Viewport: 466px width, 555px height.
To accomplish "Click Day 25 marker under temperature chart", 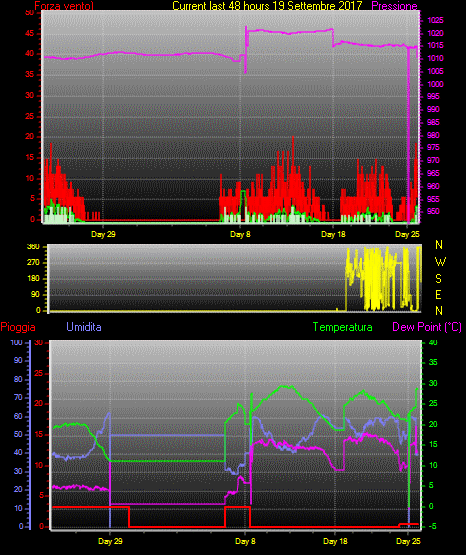I will click(x=408, y=541).
